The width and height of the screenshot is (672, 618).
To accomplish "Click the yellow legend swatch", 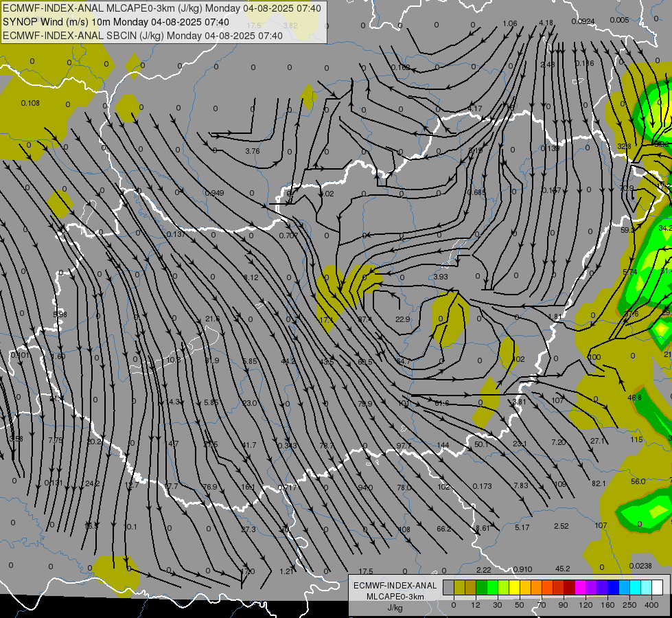I will pyautogui.click(x=514, y=587).
